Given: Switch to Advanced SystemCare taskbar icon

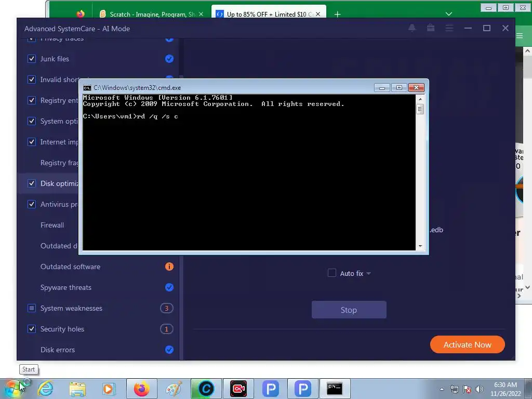Looking at the screenshot, I should [206, 389].
